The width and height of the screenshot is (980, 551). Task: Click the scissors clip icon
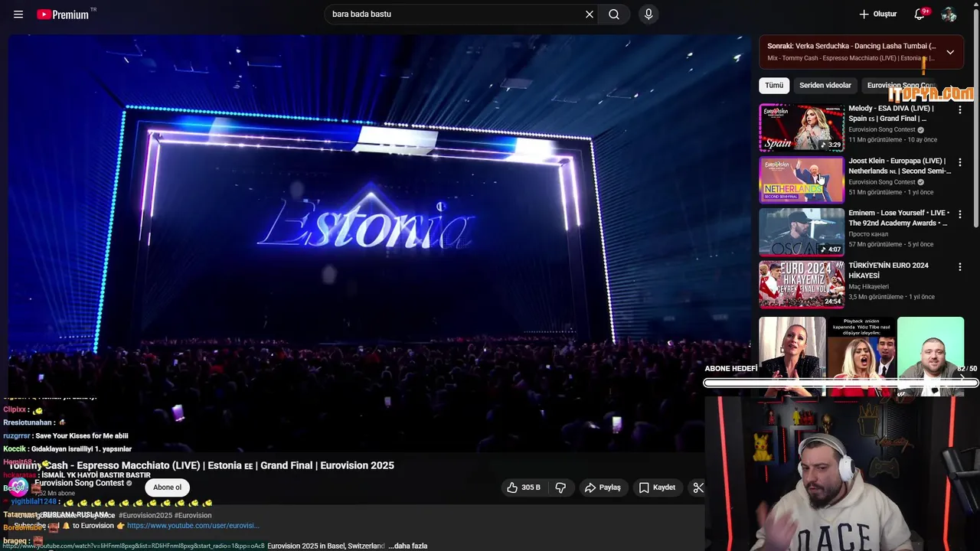(x=697, y=487)
